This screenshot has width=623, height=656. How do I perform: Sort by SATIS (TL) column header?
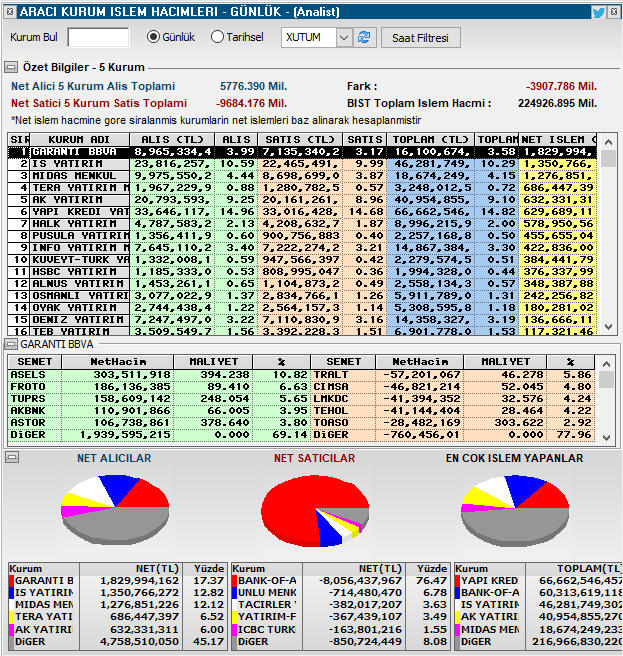pos(300,140)
